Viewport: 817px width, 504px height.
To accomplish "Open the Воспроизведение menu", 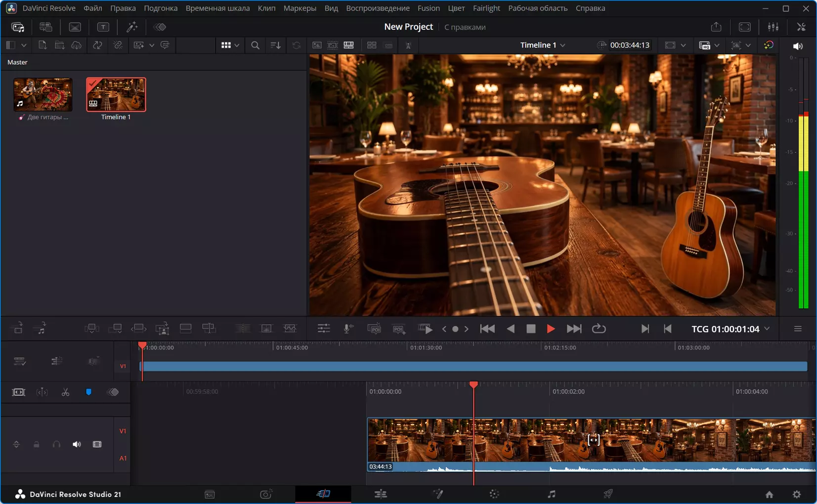I will [378, 8].
